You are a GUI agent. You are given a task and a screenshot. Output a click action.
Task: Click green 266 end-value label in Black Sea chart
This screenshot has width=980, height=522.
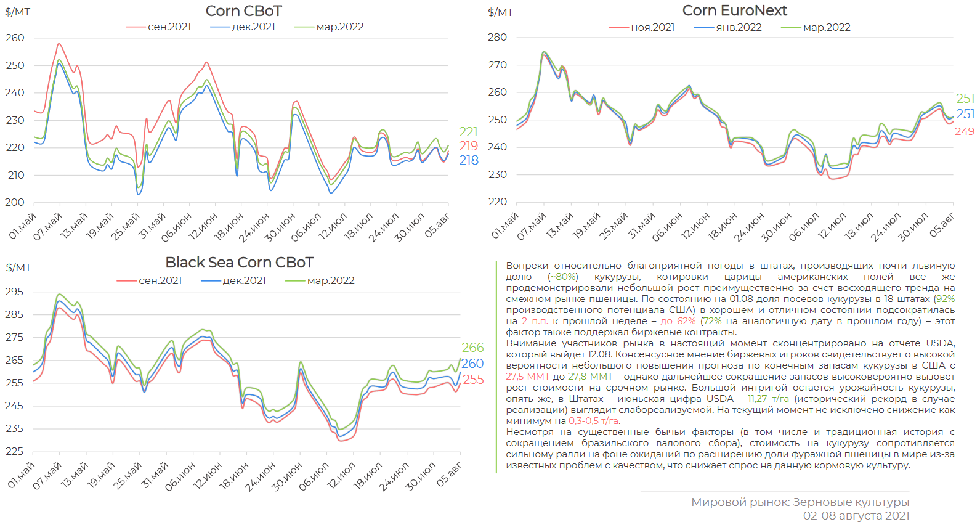pyautogui.click(x=472, y=348)
